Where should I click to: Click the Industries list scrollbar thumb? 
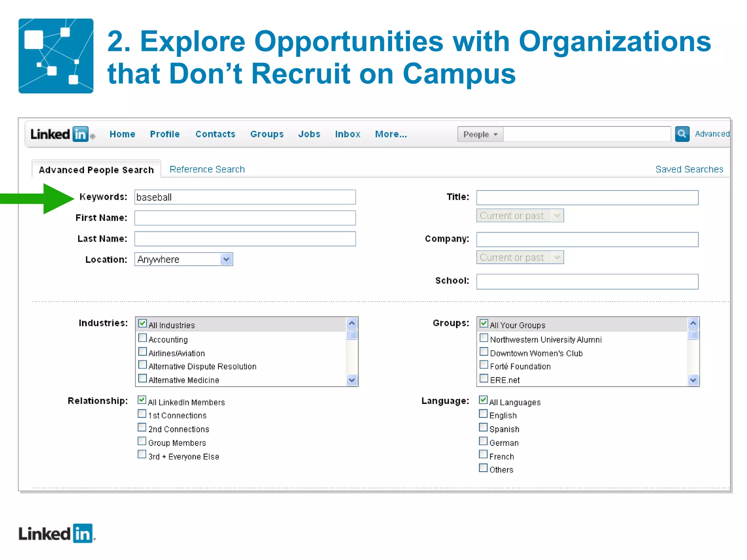click(352, 334)
